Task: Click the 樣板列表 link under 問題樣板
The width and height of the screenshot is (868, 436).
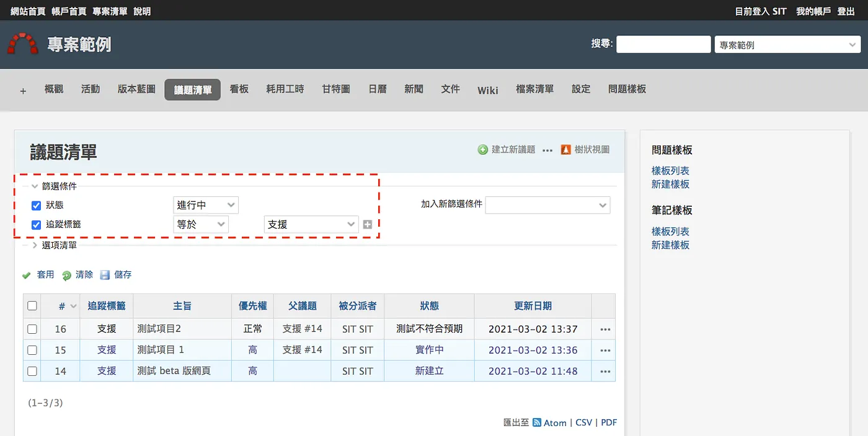Action: pos(670,170)
